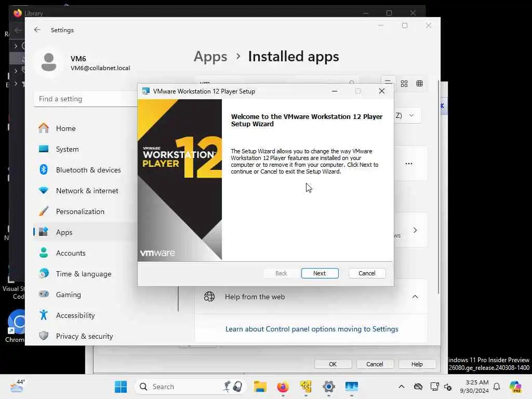Open the clock showing 3:25 AM
The width and height of the screenshot is (532, 399).
click(474, 387)
